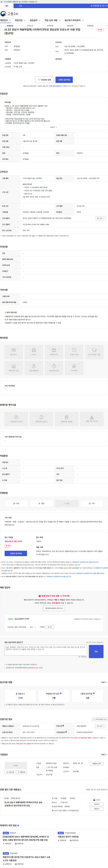Select the 건물 내부 경사로 icon
Viewport: 108px width, 868px height.
[x=92, y=419]
